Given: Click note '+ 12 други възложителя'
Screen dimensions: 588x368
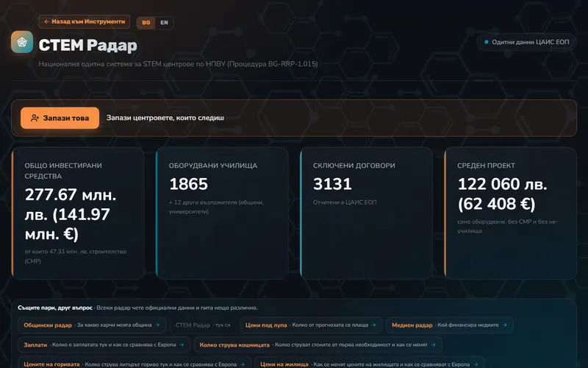Looking at the screenshot, I should click(204, 202).
